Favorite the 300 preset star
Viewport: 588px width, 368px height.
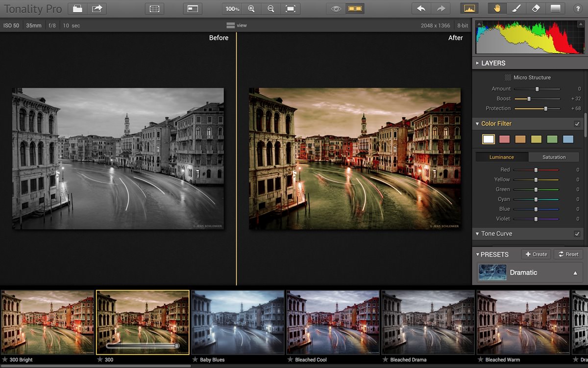[100, 360]
